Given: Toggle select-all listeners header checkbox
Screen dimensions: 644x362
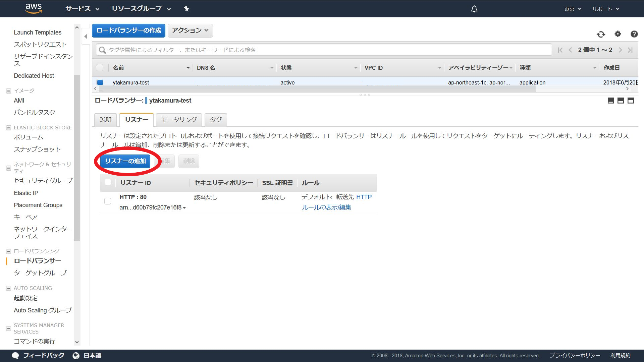Looking at the screenshot, I should (x=108, y=182).
